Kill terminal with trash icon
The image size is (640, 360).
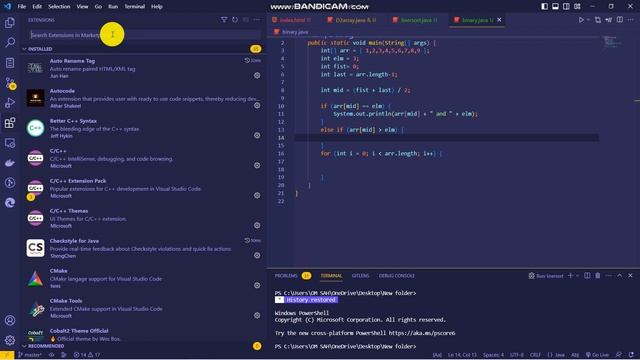[598, 276]
